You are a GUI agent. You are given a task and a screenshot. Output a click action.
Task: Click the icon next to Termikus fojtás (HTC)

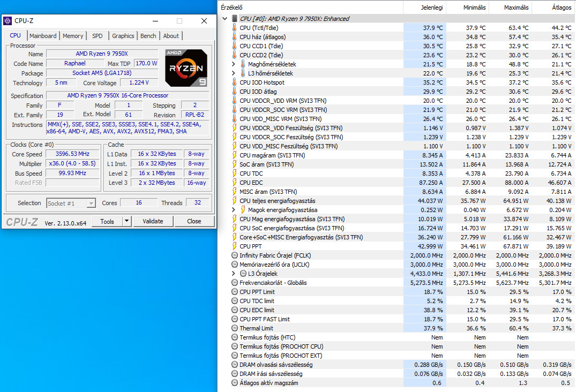pyautogui.click(x=234, y=337)
